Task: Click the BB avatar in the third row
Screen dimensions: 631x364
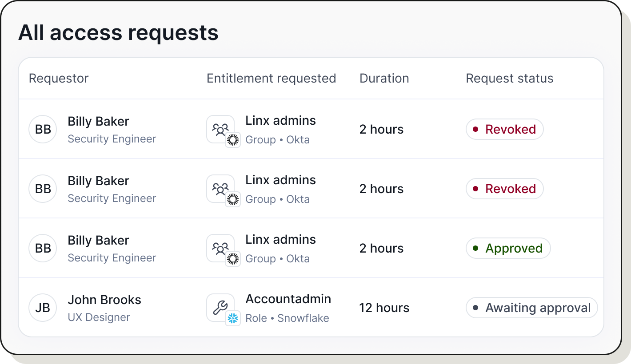Action: tap(43, 248)
